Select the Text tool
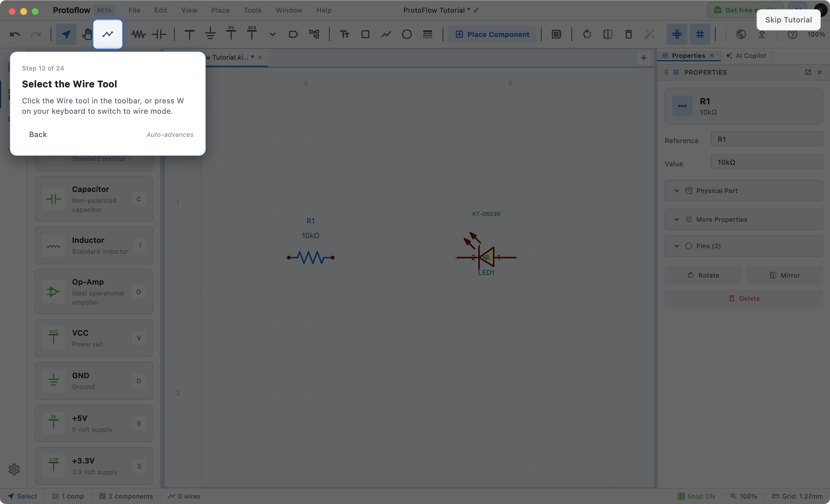Screen dimensions: 830x504 pyautogui.click(x=345, y=34)
